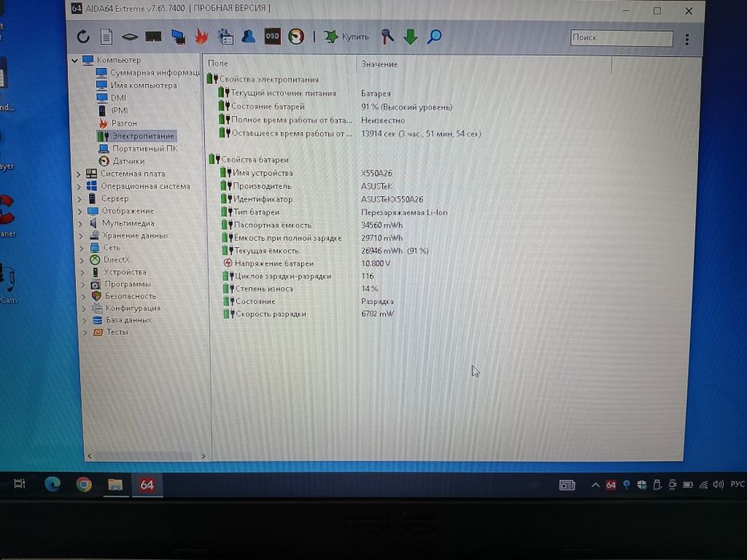Start the system stability test flame icon
The width and height of the screenshot is (747, 560).
pos(202,37)
